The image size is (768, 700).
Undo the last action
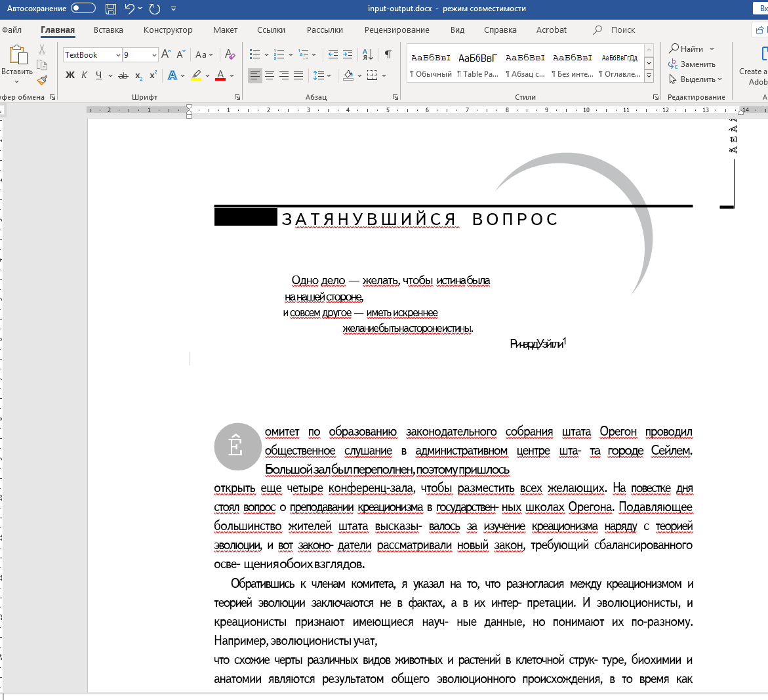129,9
